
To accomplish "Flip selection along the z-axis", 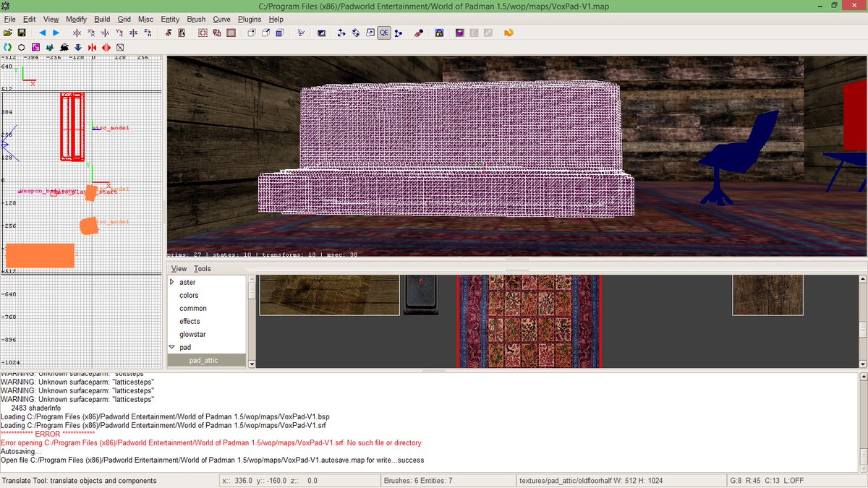I will pyautogui.click(x=134, y=33).
